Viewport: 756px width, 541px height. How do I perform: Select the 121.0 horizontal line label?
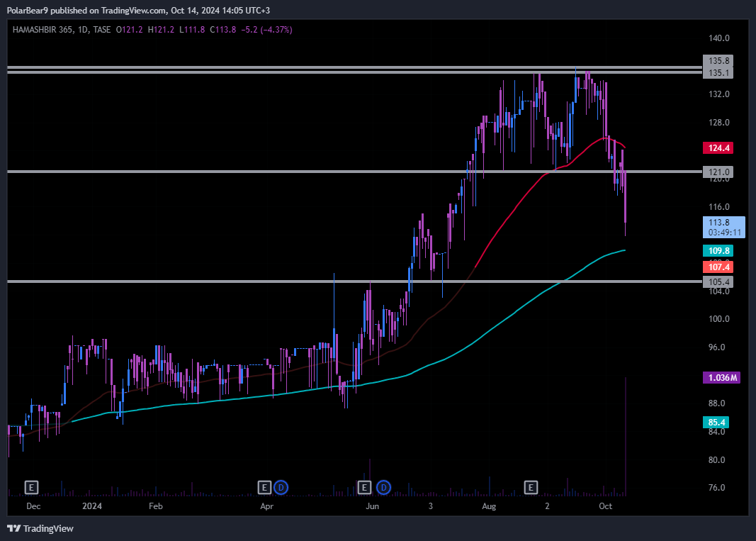click(718, 172)
